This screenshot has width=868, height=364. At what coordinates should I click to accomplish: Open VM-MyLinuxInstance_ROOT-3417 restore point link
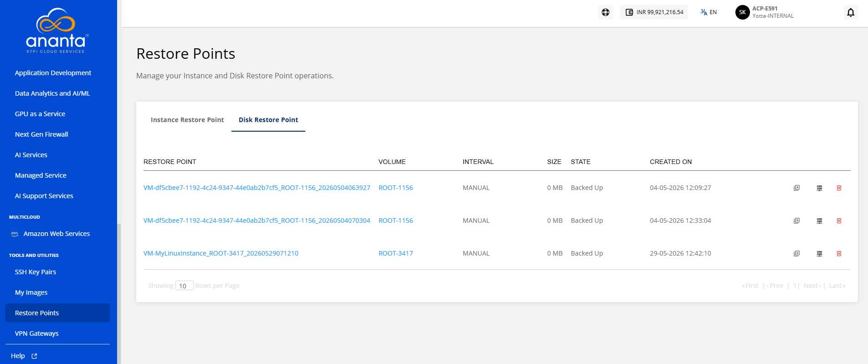[221, 253]
